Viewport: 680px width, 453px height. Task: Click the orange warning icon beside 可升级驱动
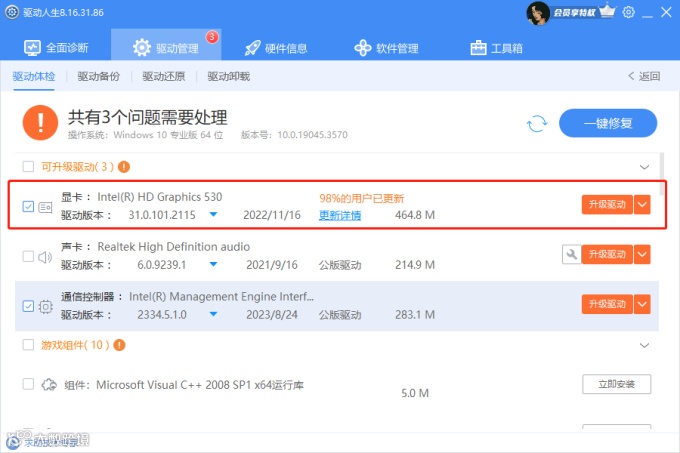pyautogui.click(x=124, y=166)
